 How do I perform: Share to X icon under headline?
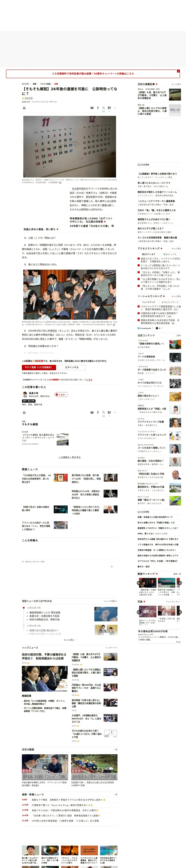click(104, 108)
